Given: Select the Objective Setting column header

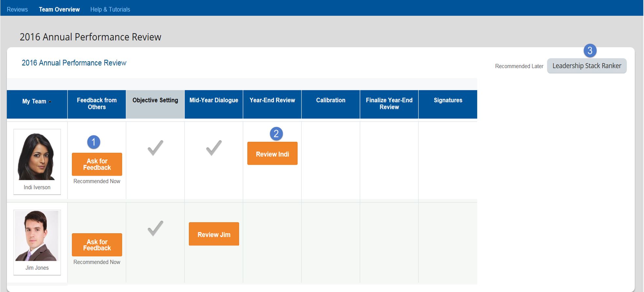Looking at the screenshot, I should pos(155,104).
